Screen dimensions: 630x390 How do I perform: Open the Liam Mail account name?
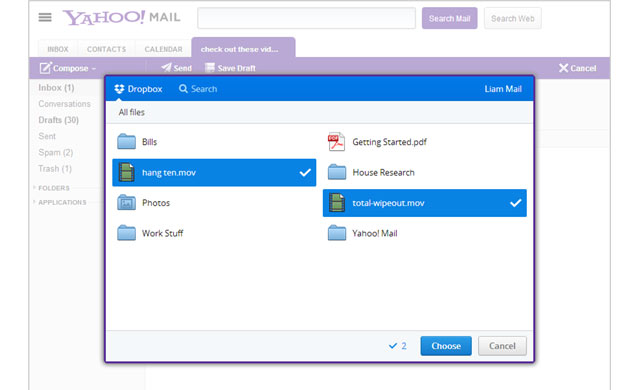503,89
